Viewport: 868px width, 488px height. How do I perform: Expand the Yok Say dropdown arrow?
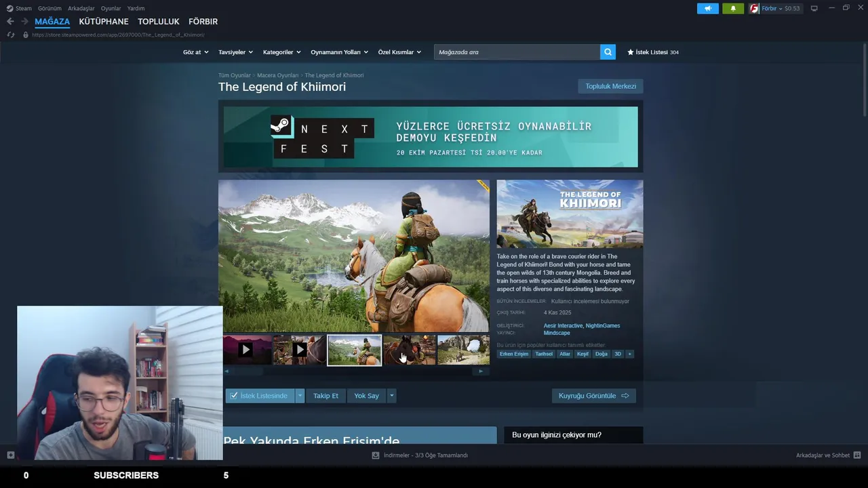tap(391, 396)
